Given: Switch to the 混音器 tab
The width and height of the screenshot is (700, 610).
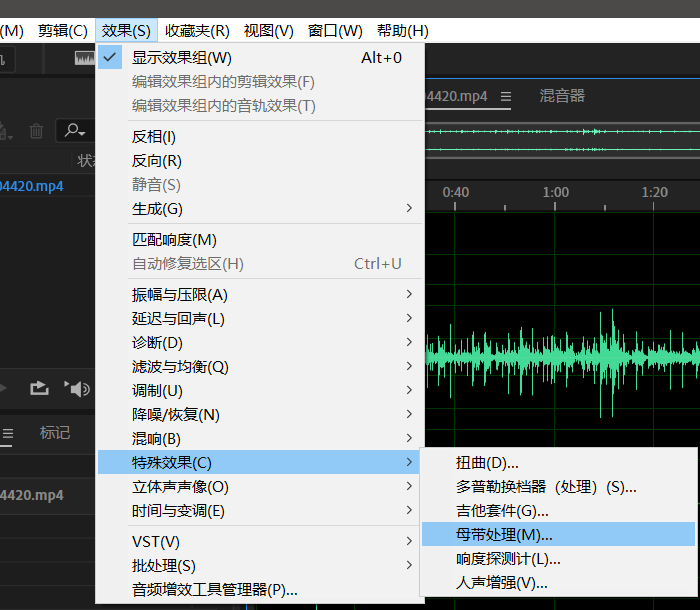Looking at the screenshot, I should 562,96.
